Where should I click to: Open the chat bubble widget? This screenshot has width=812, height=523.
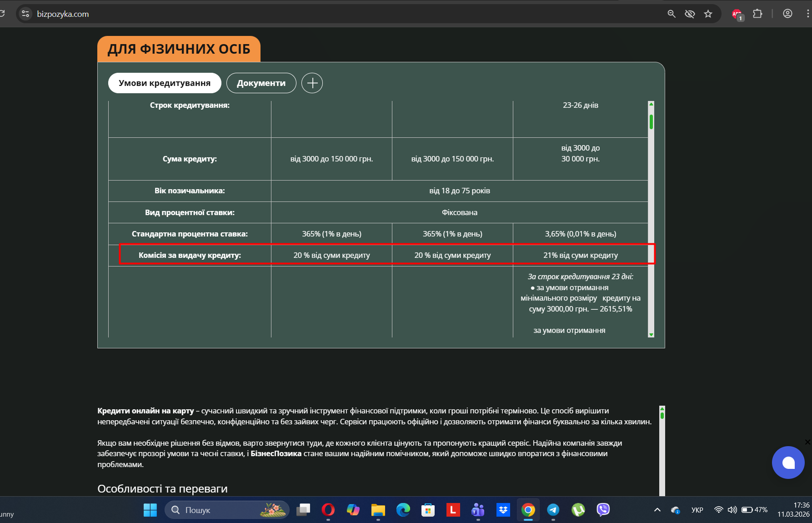click(x=788, y=463)
